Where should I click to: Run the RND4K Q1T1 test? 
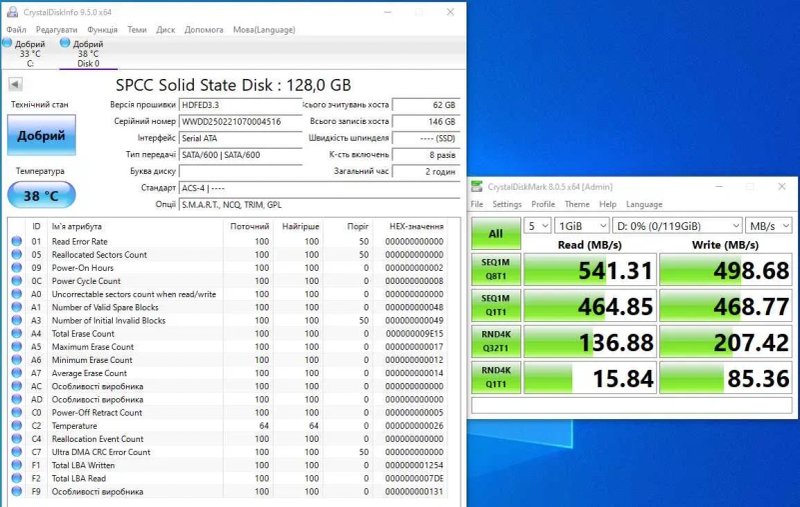495,377
